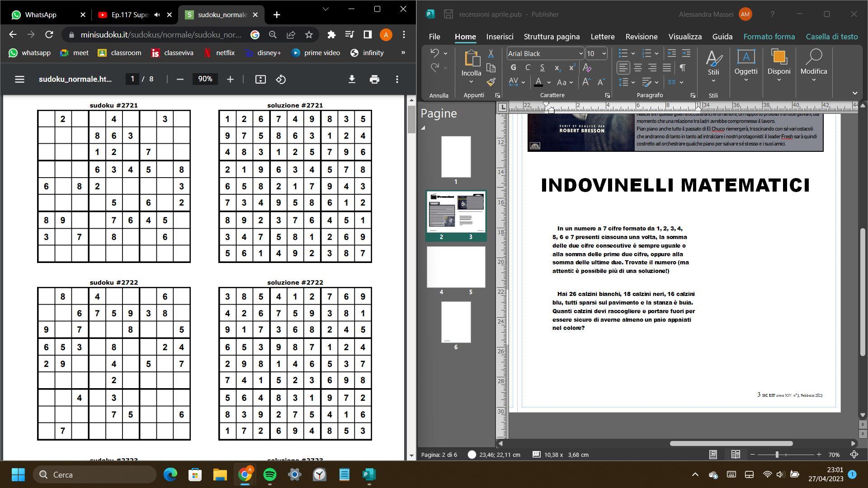Switch to the WhatsApp browser tab
This screenshot has height=488, width=868.
click(41, 15)
